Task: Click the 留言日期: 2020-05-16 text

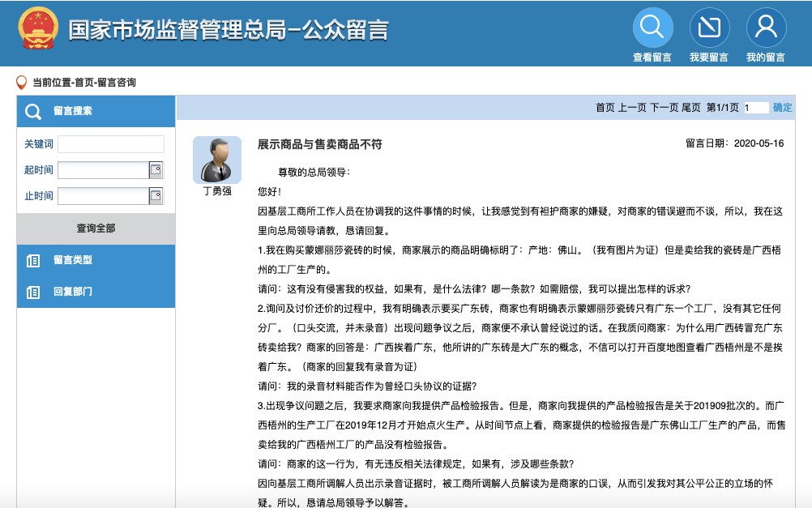Action: [x=735, y=143]
